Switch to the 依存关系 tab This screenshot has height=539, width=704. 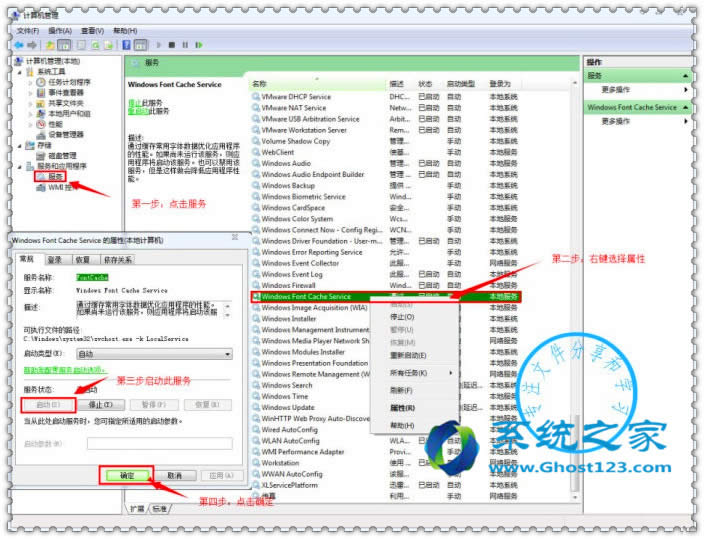[115, 259]
